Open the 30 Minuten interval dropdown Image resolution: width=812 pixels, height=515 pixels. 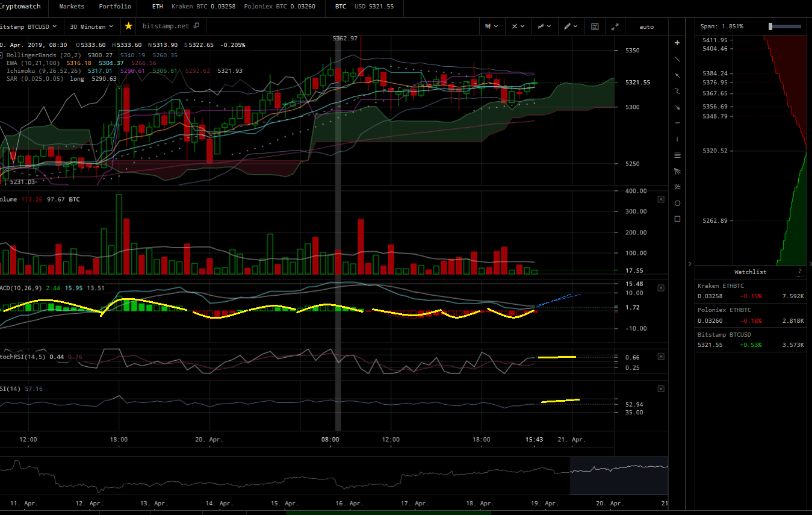tap(91, 27)
